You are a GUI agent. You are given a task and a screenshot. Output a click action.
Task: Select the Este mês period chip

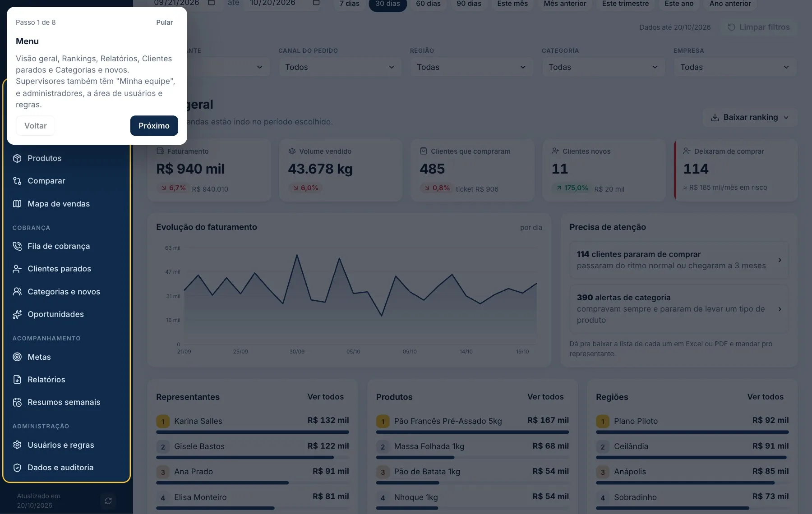pyautogui.click(x=512, y=4)
